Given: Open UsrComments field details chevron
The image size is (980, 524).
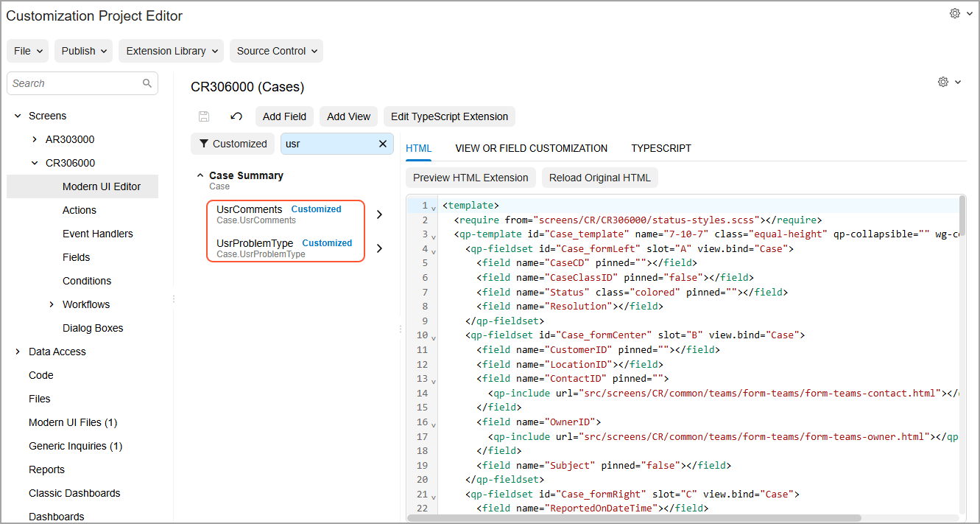Looking at the screenshot, I should 379,214.
